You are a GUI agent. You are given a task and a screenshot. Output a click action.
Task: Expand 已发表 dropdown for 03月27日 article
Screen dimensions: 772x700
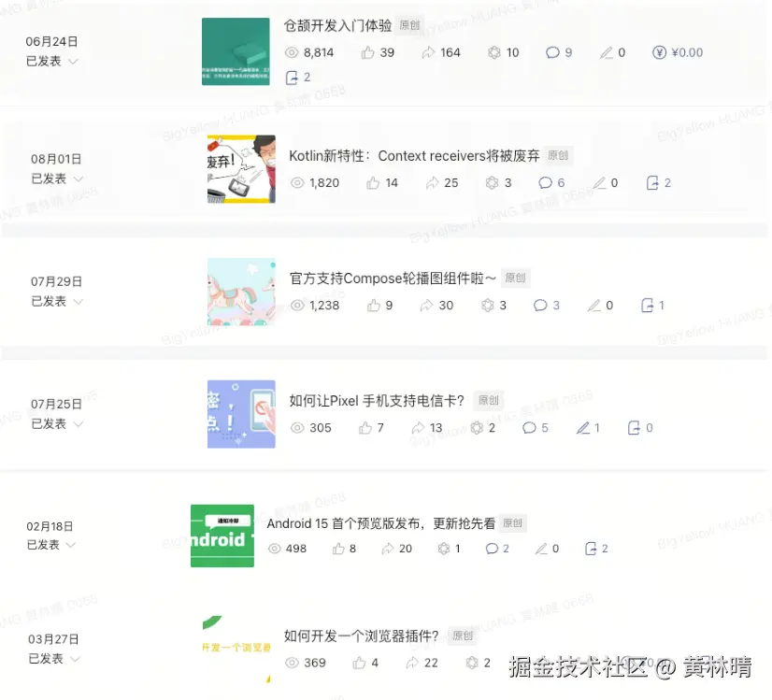click(x=76, y=659)
